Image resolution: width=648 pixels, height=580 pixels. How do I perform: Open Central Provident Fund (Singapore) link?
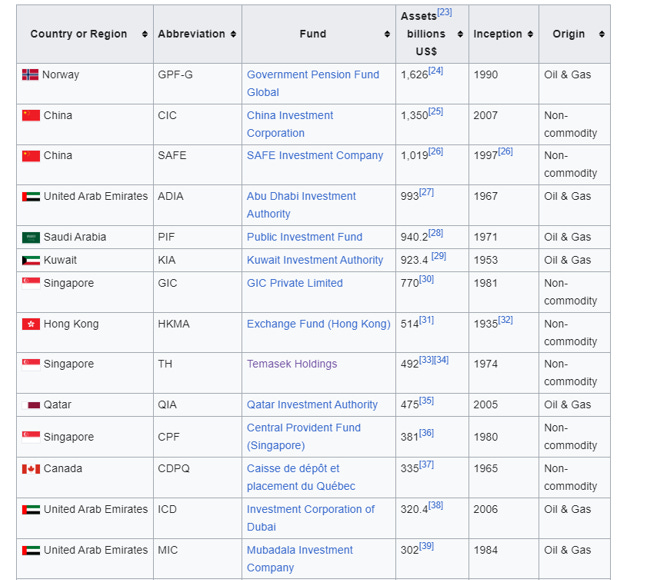coord(304,437)
